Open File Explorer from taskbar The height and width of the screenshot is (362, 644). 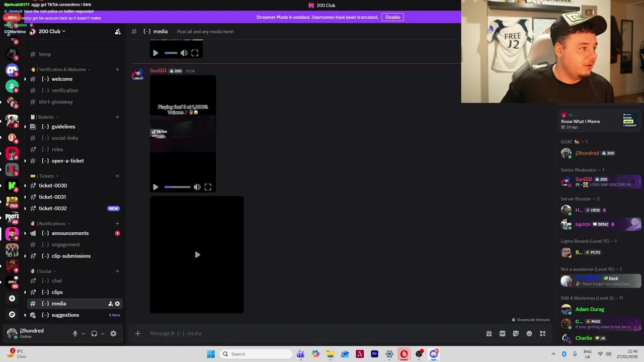point(330,354)
